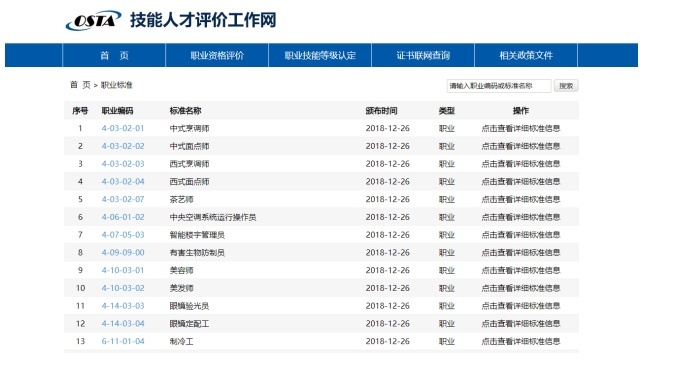
Task: Open code 4-09-09-00 link
Action: (x=123, y=252)
